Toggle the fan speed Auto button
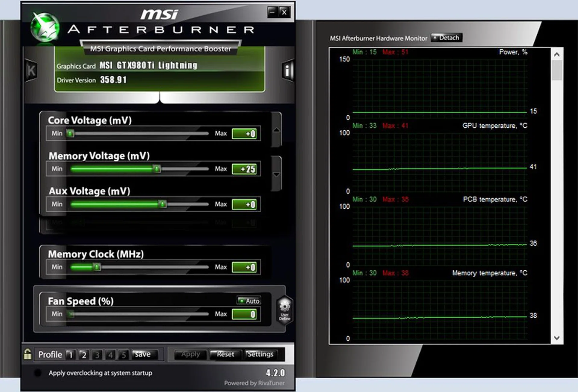Viewport: 578px width, 392px height. point(249,301)
